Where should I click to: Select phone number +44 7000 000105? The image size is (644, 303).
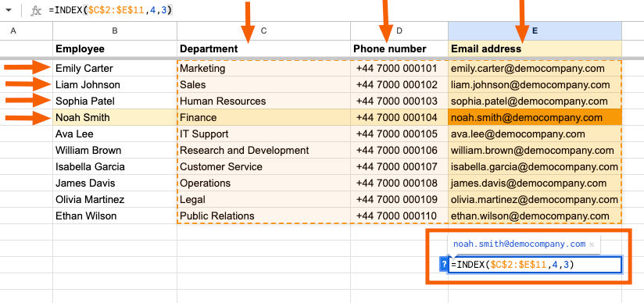(x=399, y=134)
